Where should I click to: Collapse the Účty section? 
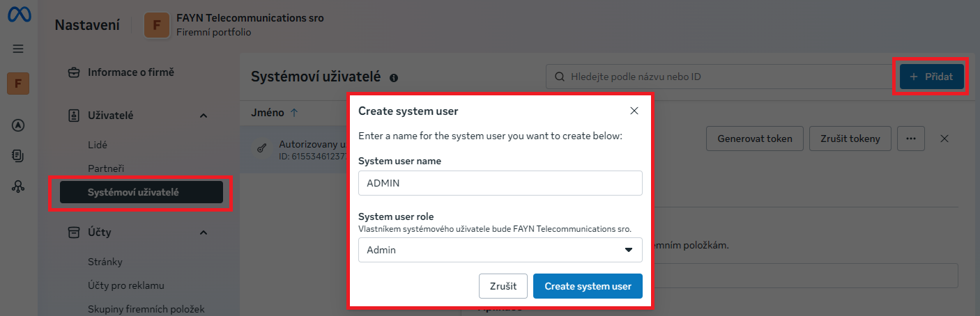(203, 232)
